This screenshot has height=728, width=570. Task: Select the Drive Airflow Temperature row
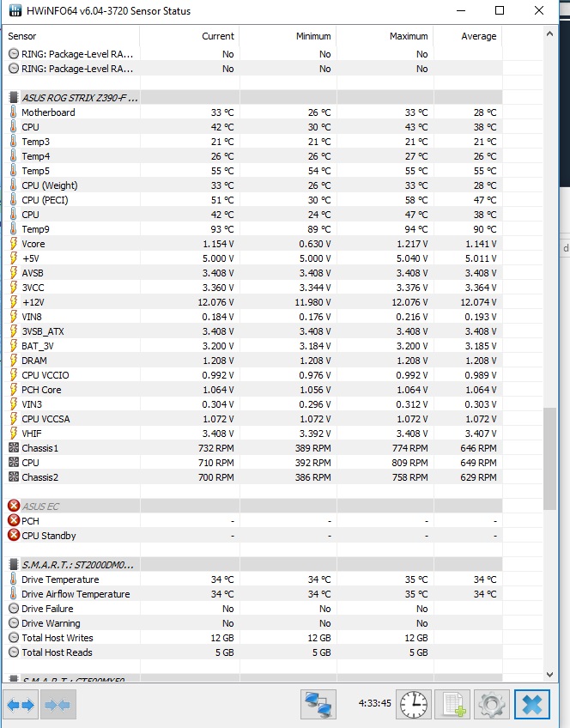click(253, 594)
